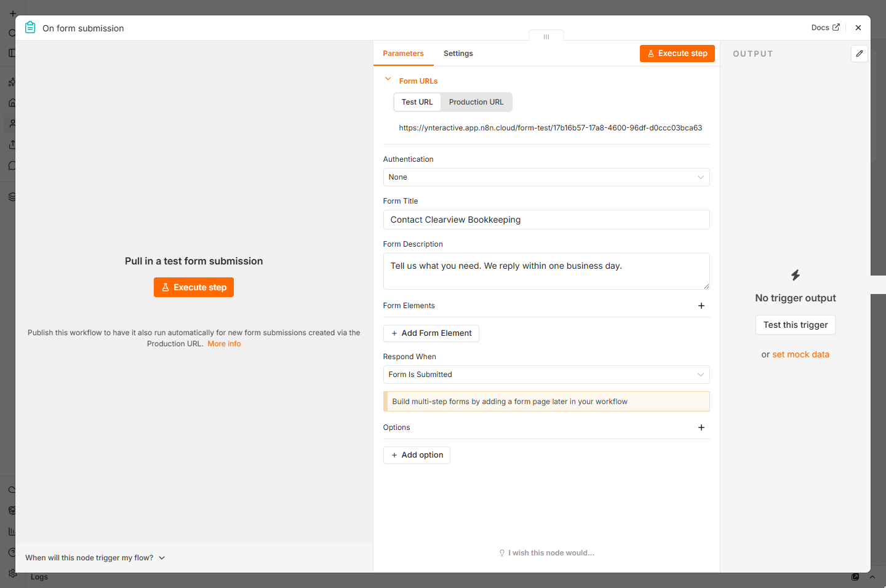Click the multi-step forms notice text
Image resolution: width=886 pixels, height=588 pixels.
(x=510, y=402)
